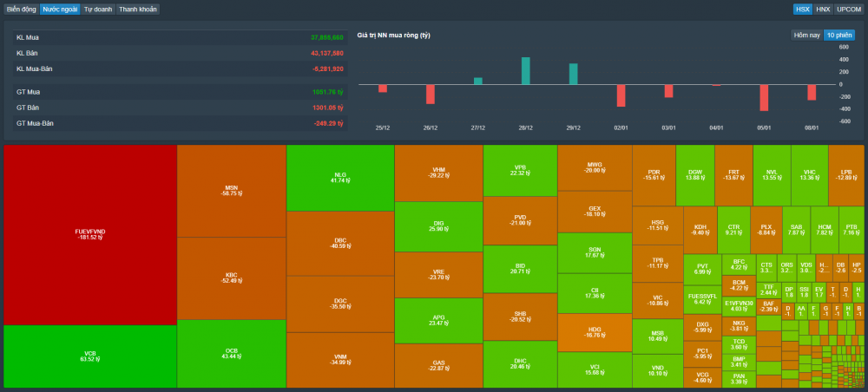
Task: Switch to the HNX exchange
Action: tap(823, 10)
